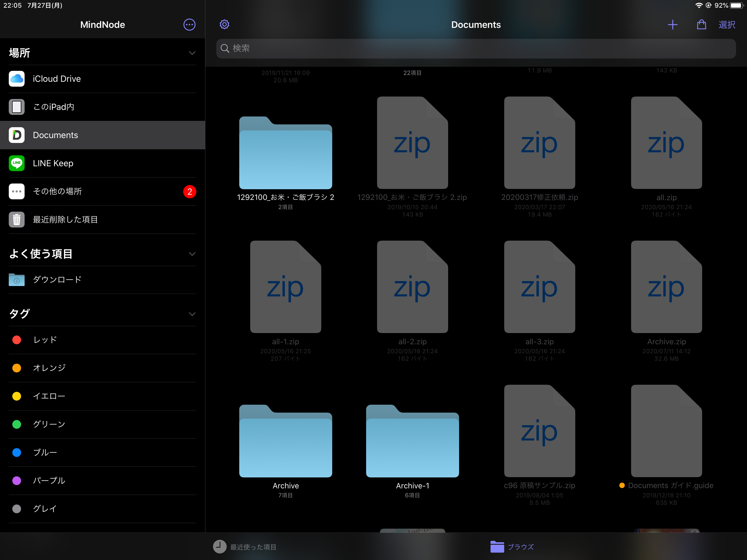This screenshot has height=560, width=747.
Task: Select the オレンジ orange tag
Action: [103, 368]
